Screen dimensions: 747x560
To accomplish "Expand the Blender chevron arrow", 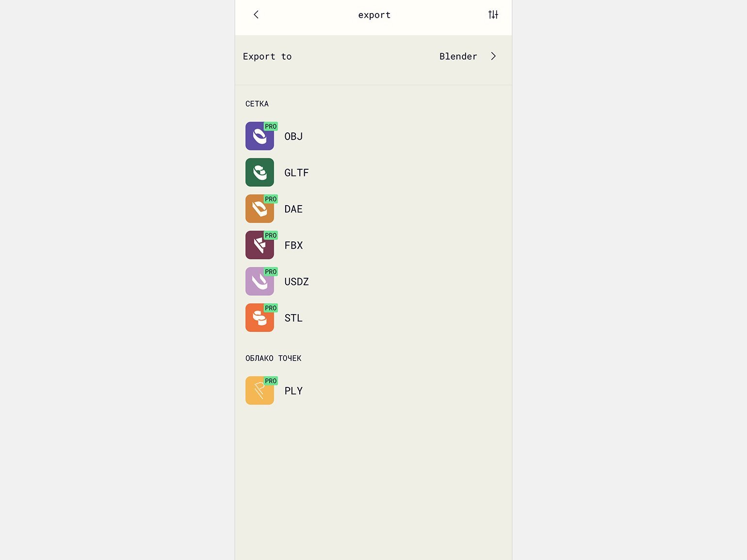I will 493,56.
